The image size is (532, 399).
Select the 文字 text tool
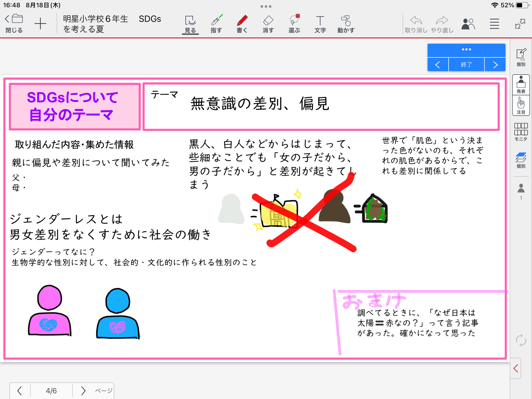click(320, 24)
